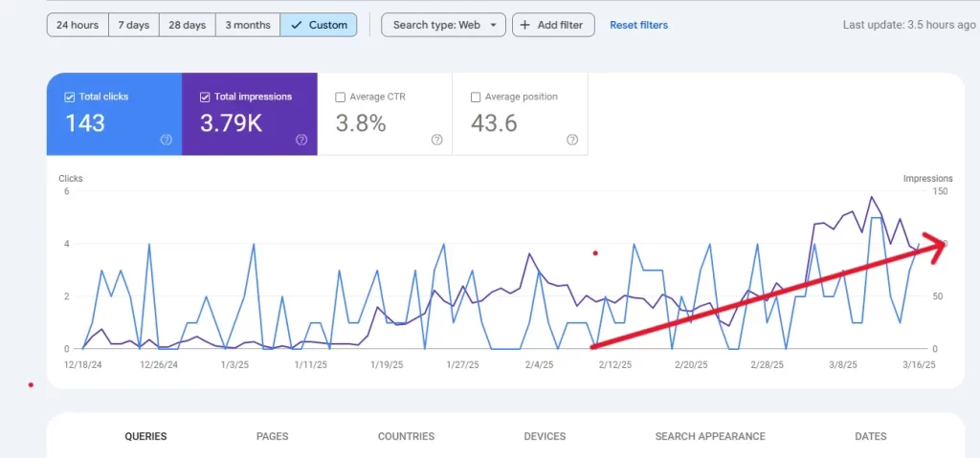Open the Countries tab
The height and width of the screenshot is (458, 980).
coord(406,436)
